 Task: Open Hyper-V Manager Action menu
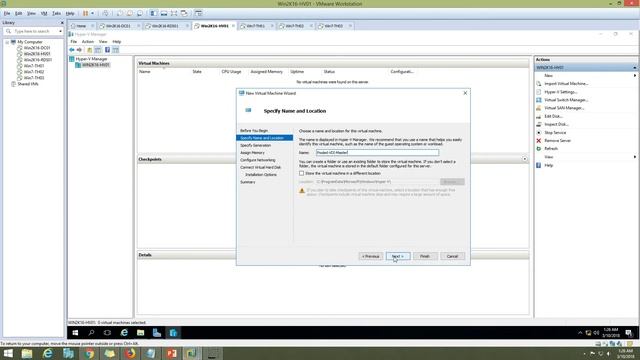(88, 42)
